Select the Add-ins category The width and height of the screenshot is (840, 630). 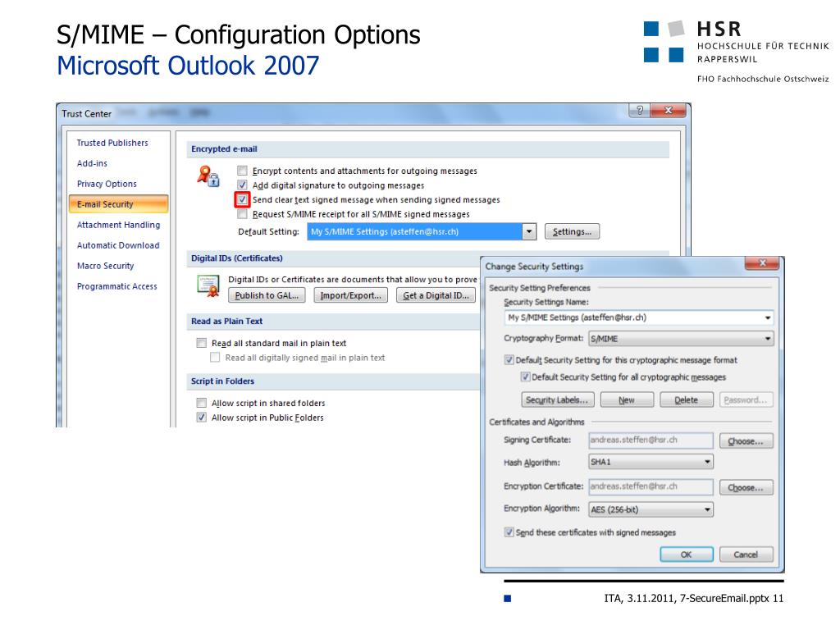92,163
